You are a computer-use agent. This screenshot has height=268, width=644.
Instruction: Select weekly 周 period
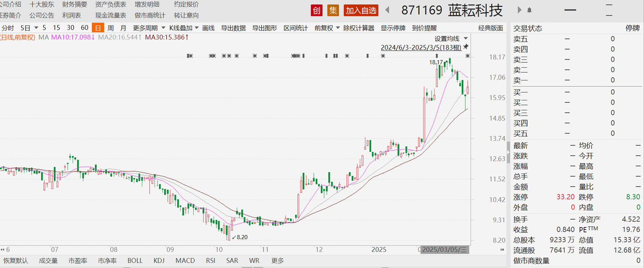coord(110,28)
